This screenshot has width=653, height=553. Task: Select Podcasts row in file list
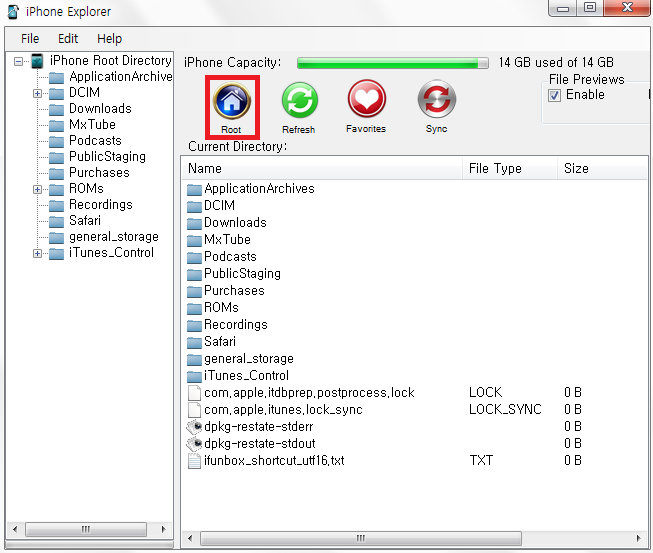coord(414,257)
